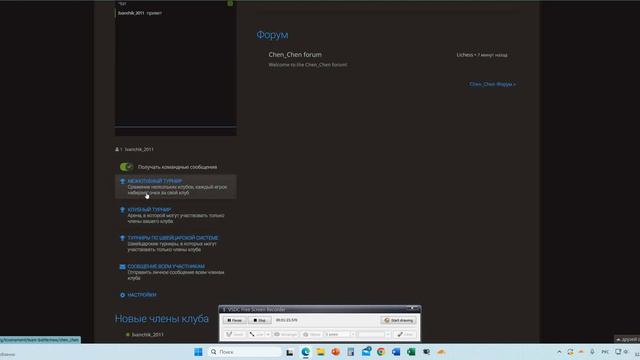This screenshot has width=640, height=360.
Task: Open Ivanchik_2011 profile under Новые члены клуба
Action: [x=147, y=334]
